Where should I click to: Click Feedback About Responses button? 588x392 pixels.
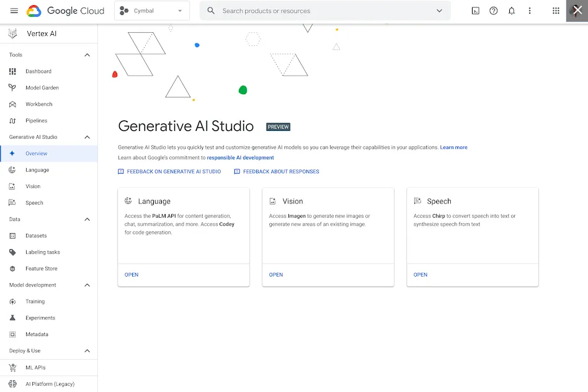(277, 171)
